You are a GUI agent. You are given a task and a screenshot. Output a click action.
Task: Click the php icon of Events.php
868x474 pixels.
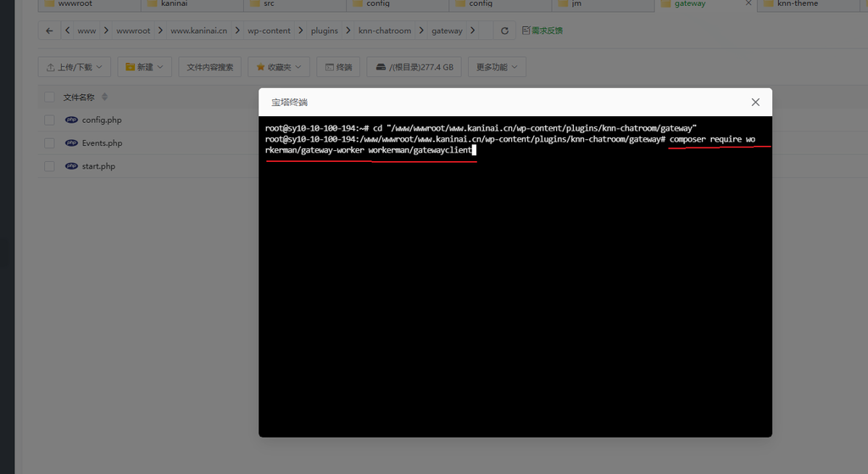click(x=71, y=142)
